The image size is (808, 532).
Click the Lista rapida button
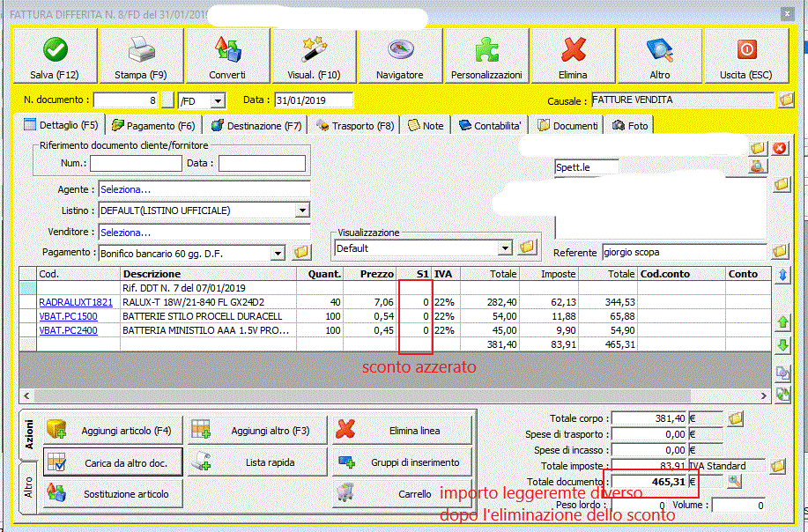pyautogui.click(x=257, y=462)
